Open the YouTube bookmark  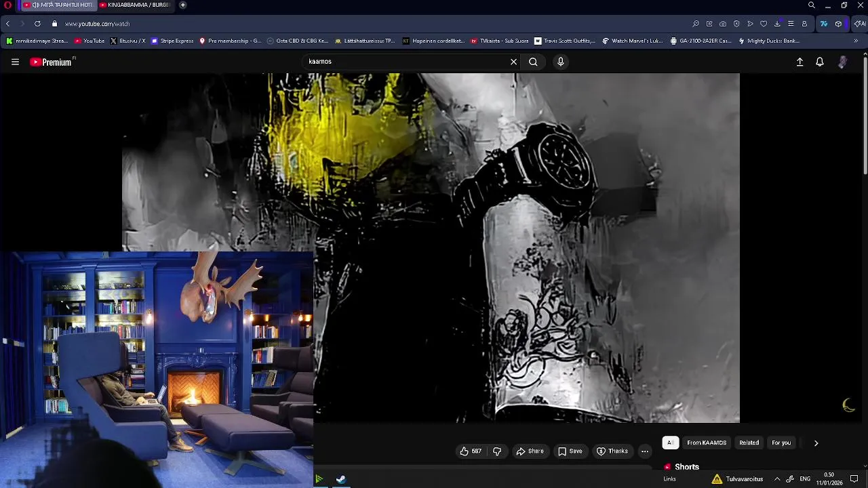pyautogui.click(x=90, y=41)
